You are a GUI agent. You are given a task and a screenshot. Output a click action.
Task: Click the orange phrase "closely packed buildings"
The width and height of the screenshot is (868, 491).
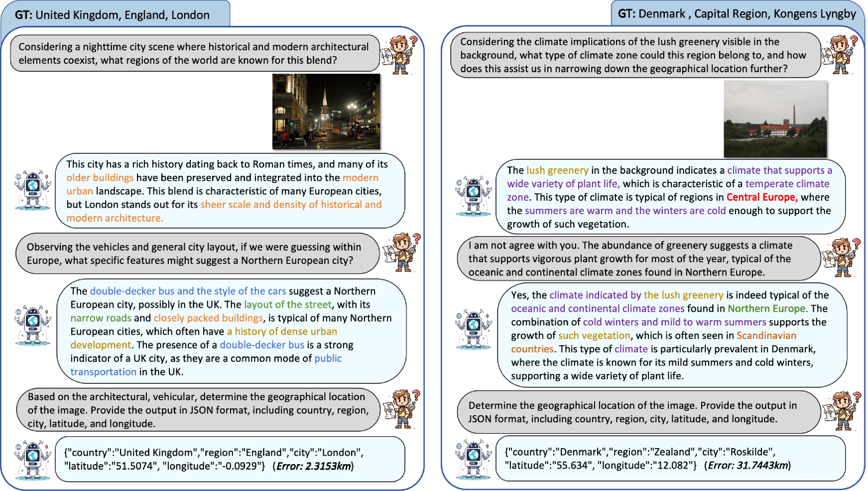208,318
